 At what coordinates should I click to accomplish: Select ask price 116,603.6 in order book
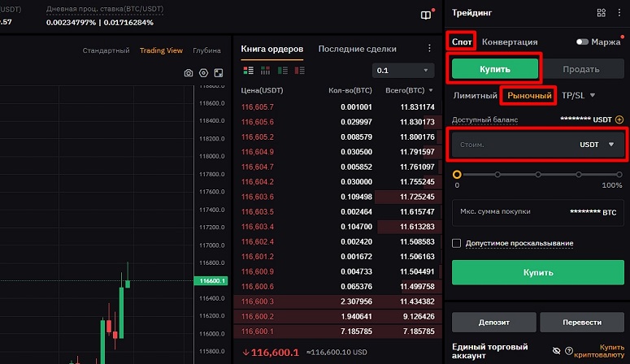click(257, 197)
